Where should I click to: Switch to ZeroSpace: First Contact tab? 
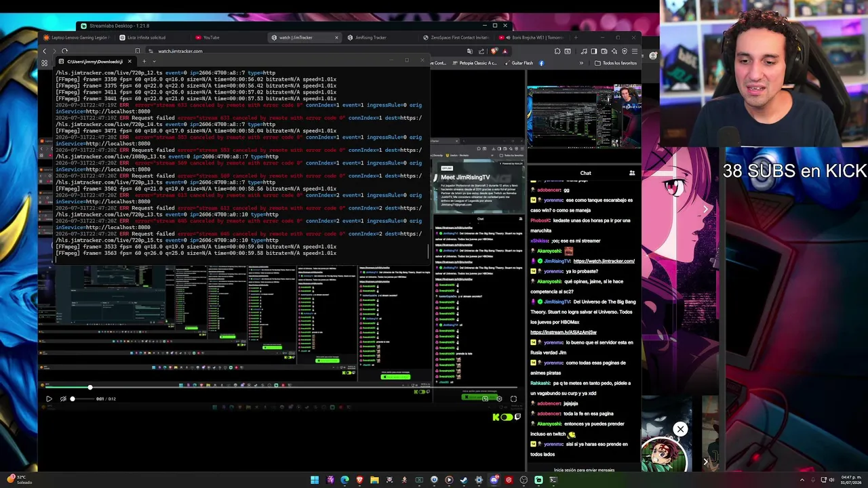(456, 37)
